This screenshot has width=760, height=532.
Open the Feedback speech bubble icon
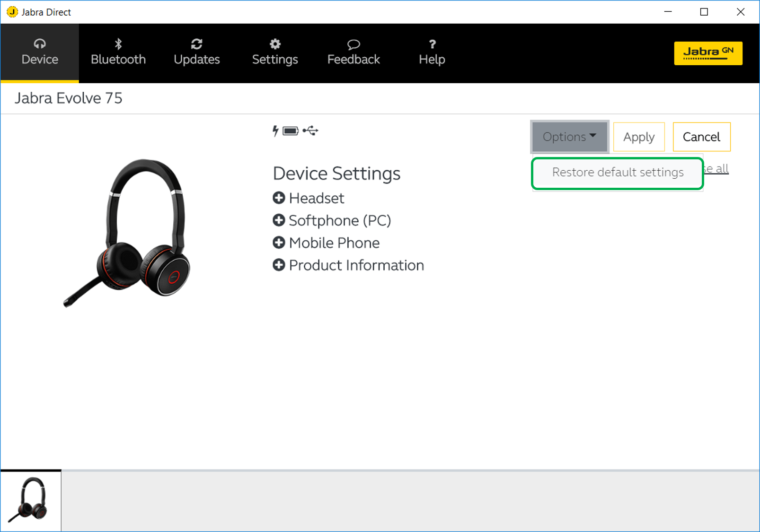[x=353, y=44]
